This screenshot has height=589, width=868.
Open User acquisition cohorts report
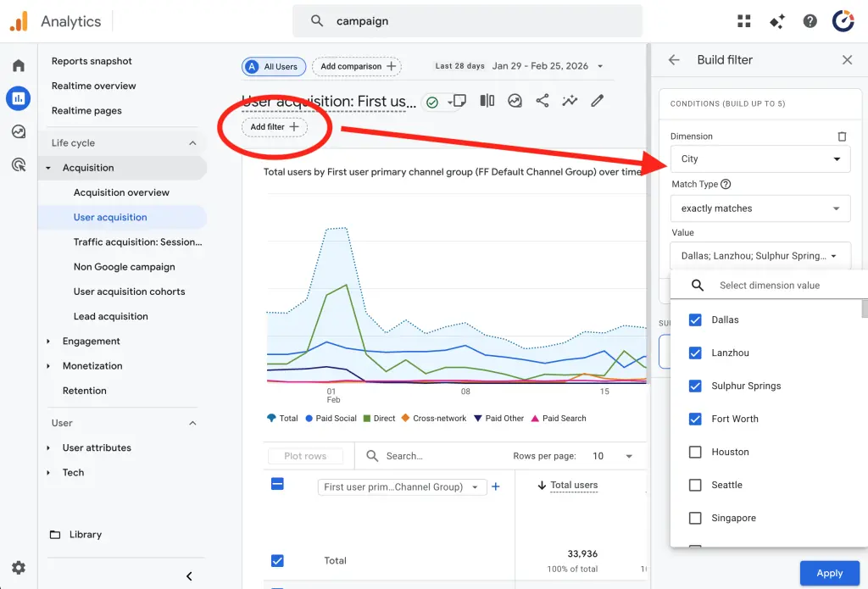(x=129, y=292)
